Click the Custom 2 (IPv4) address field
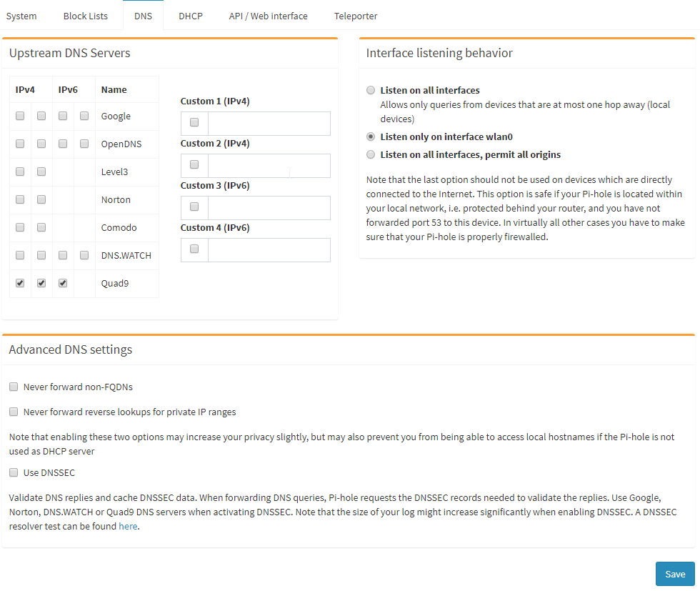 point(269,166)
